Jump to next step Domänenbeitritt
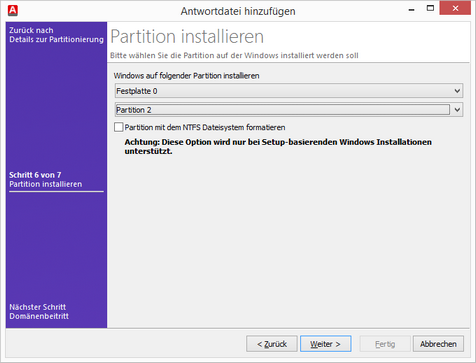 click(39, 311)
